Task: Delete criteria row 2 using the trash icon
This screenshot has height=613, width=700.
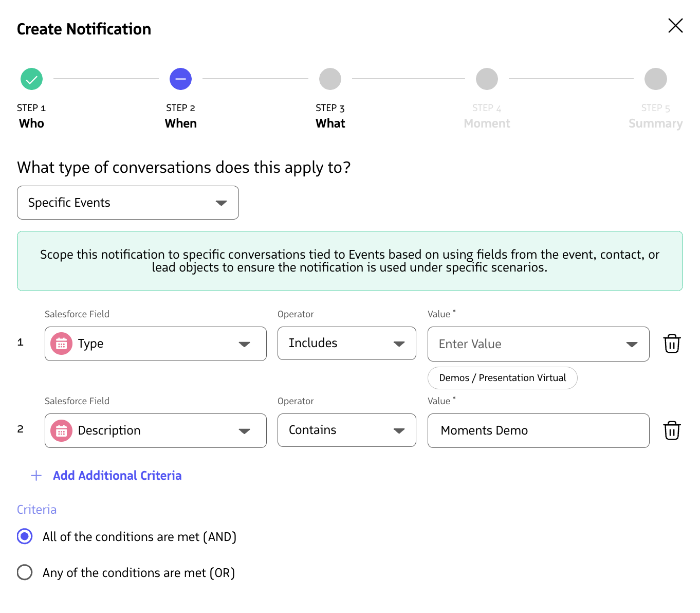Action: pyautogui.click(x=671, y=430)
